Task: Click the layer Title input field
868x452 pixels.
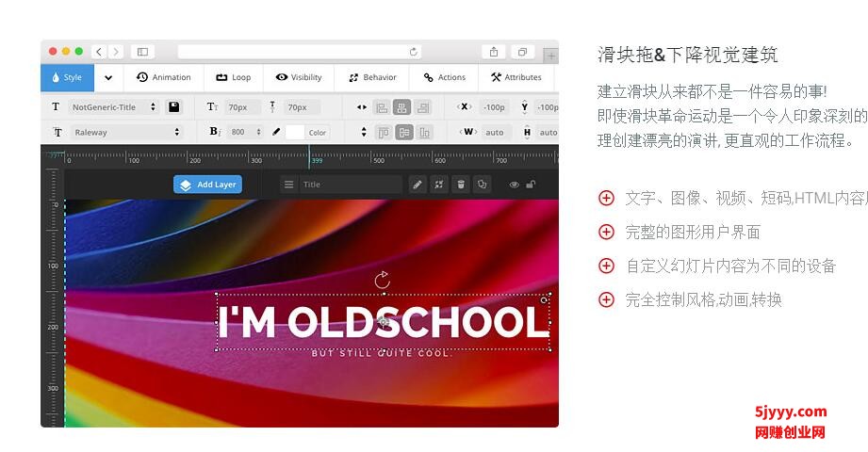Action: coord(350,185)
